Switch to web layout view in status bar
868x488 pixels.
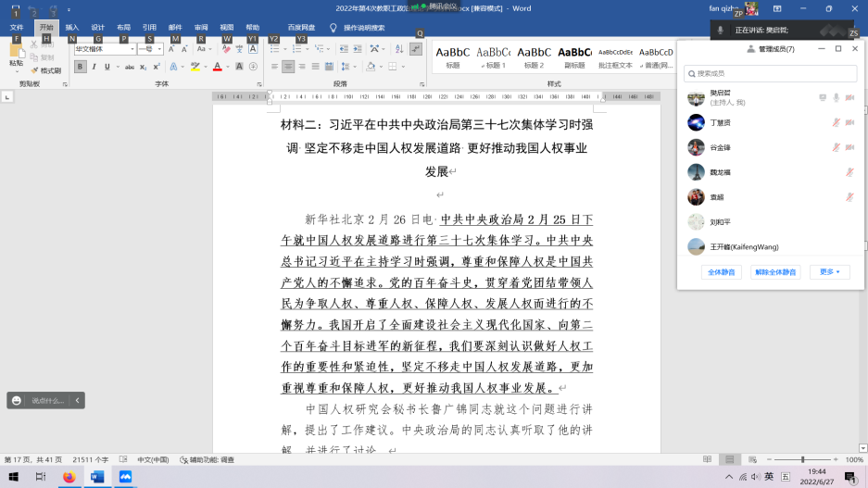[752, 460]
